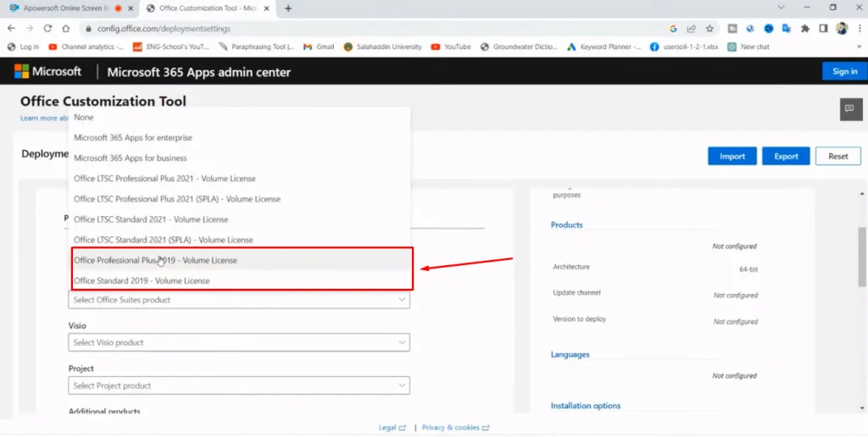Screen dimensions: 868x437
Task: Click the scrollbar down arrow
Action: click(862, 407)
